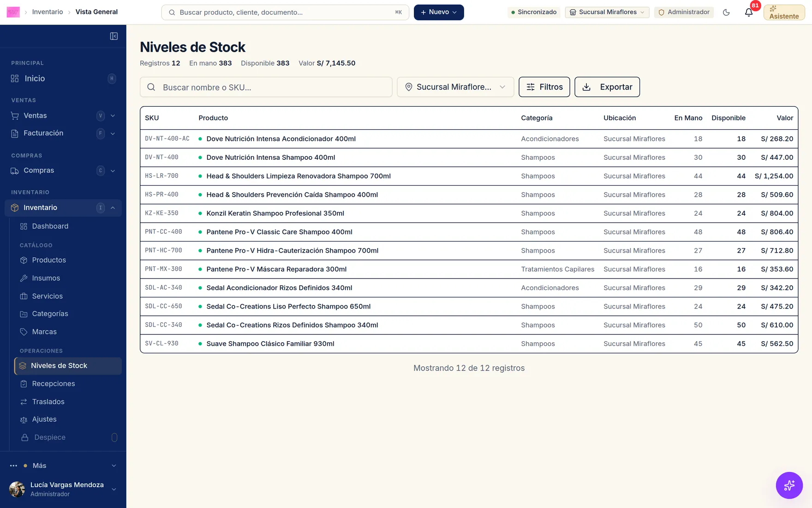Click value S/ 1,254.00 cell
812x508 pixels.
[x=774, y=176]
